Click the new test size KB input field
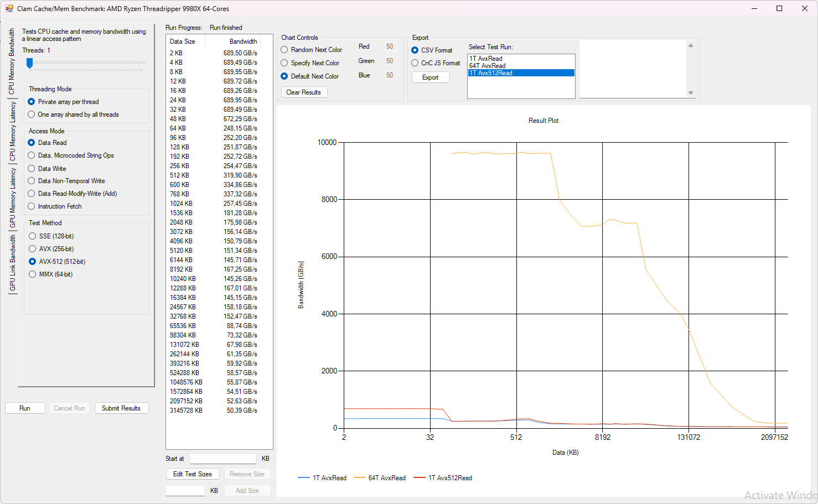 185,491
